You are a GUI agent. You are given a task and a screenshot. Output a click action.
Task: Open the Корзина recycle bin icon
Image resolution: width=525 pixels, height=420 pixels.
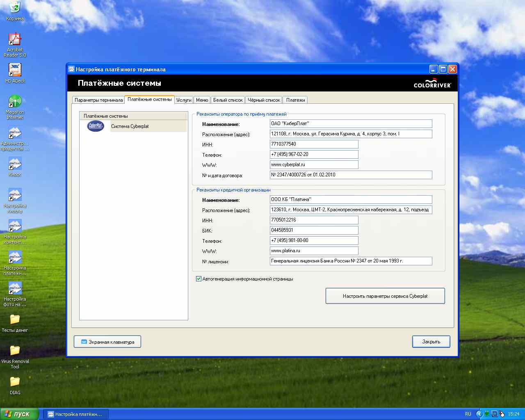pyautogui.click(x=15, y=8)
